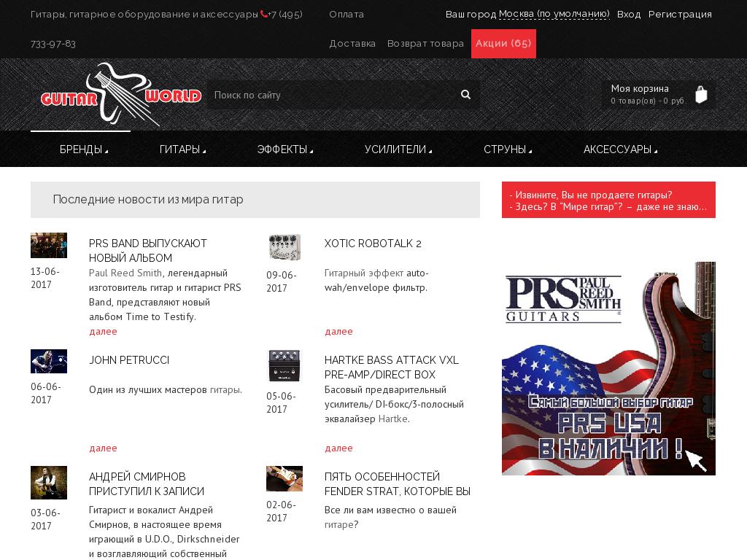Expand the УСИЛИТЕЛИ menu
The height and width of the screenshot is (560, 747).
[398, 149]
